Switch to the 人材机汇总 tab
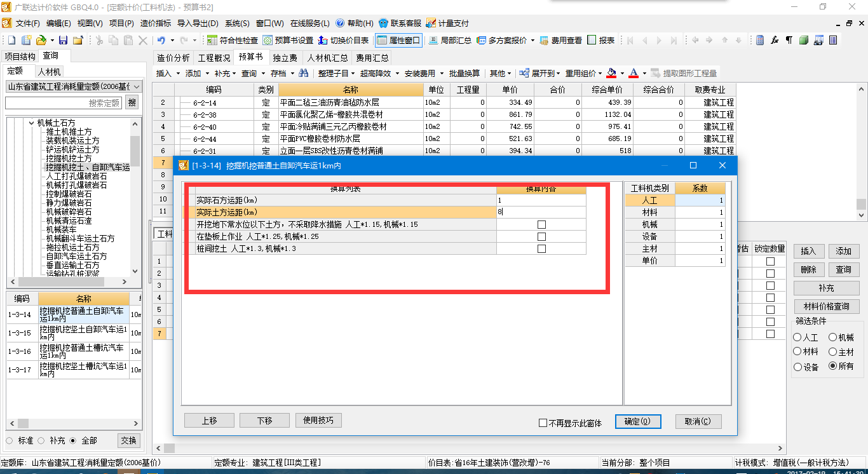The image size is (868, 474). [x=328, y=58]
